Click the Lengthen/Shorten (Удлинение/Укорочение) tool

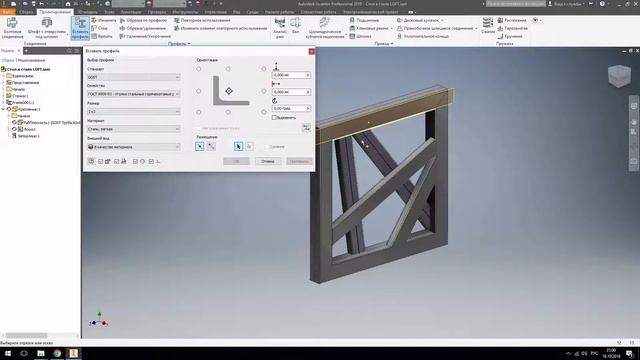(x=145, y=36)
